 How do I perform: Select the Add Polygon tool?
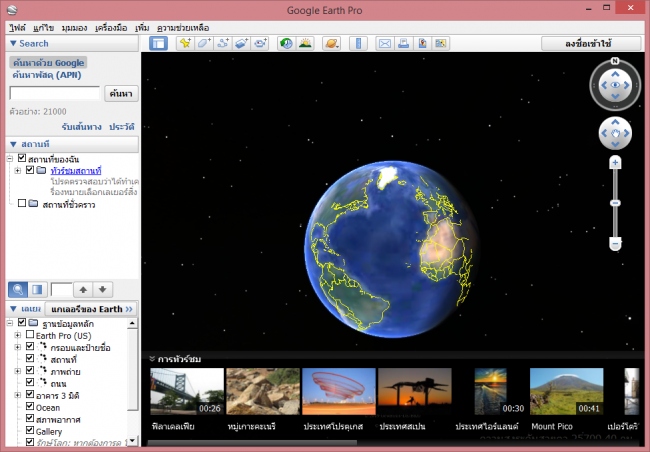click(x=204, y=43)
